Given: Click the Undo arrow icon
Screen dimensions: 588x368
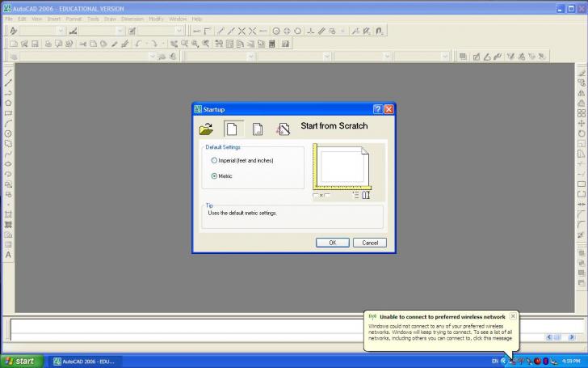Looking at the screenshot, I should 139,44.
